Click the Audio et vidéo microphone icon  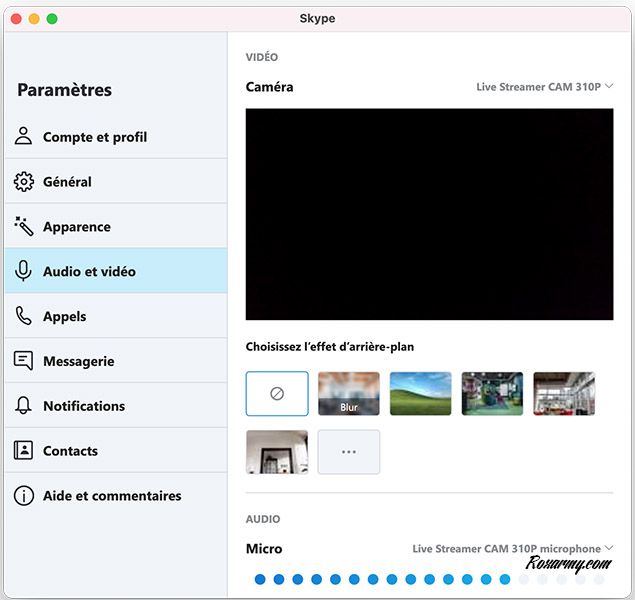pyautogui.click(x=23, y=271)
